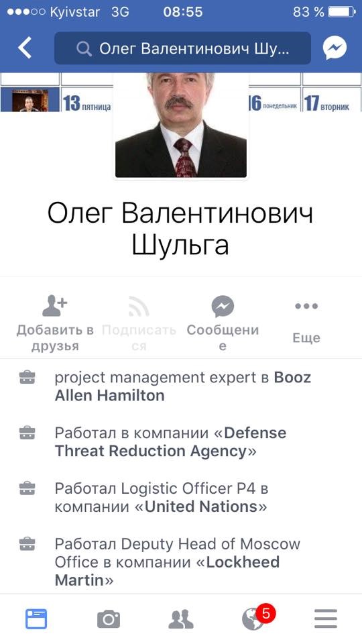Viewport: 362px width, 644px height.
Task: Open the Еще three-dots menu
Action: click(306, 323)
